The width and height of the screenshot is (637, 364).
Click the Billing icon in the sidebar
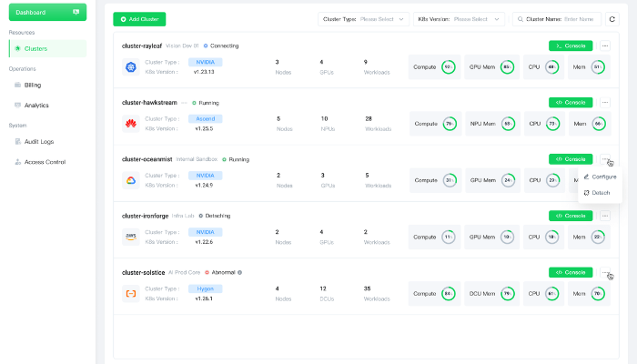click(16, 85)
